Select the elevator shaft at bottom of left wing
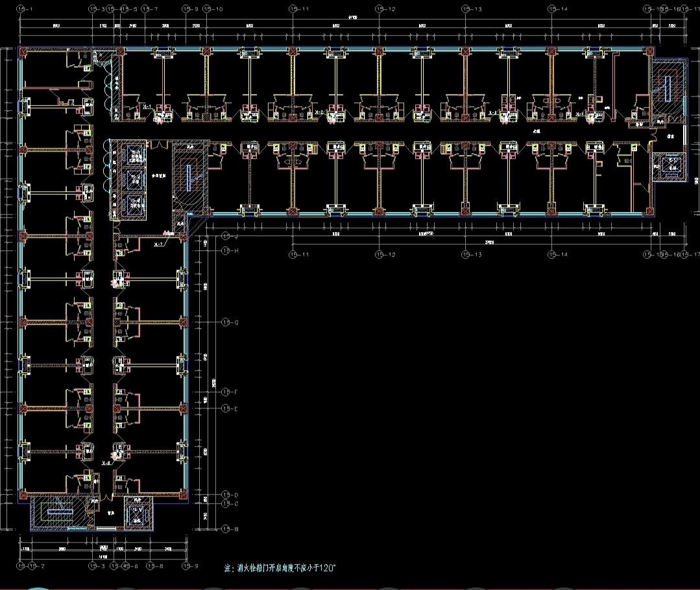Screen dimensions: 700x590 138,512
